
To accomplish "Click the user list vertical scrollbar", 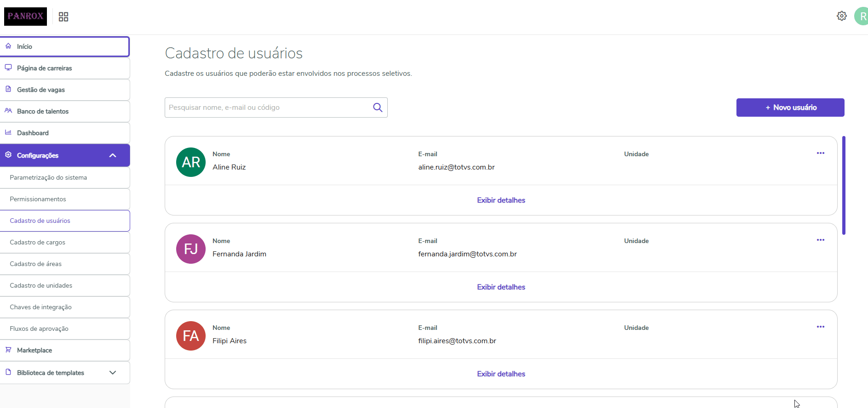I will (844, 185).
